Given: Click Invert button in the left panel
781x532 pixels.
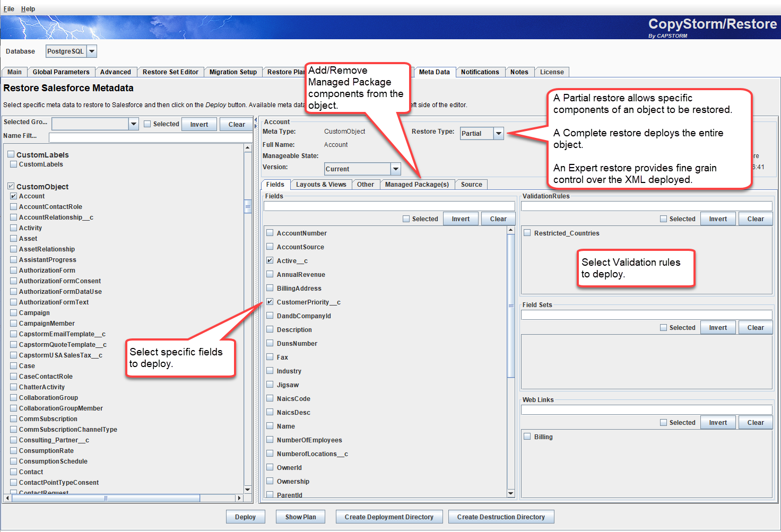Looking at the screenshot, I should tap(199, 124).
